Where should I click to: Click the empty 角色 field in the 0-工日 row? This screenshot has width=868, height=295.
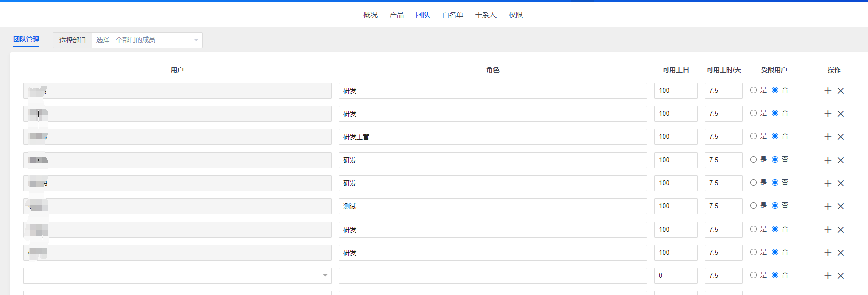point(493,276)
